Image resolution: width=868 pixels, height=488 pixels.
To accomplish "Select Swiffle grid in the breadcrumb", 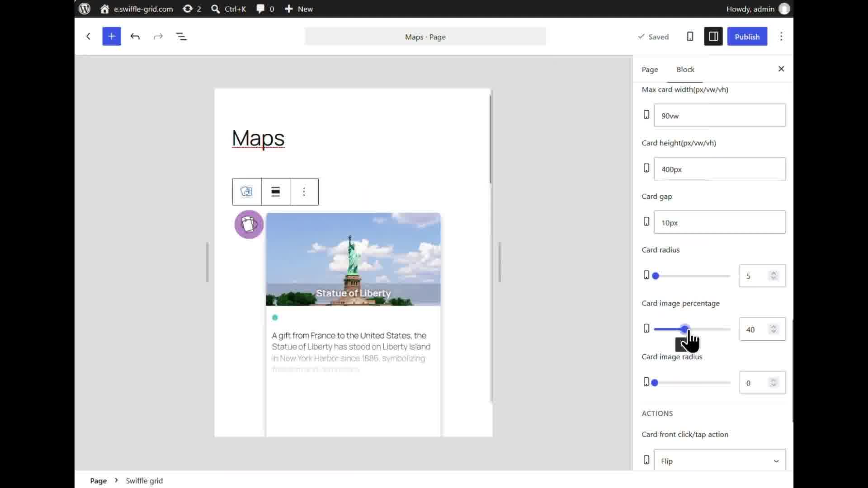I will point(144,481).
